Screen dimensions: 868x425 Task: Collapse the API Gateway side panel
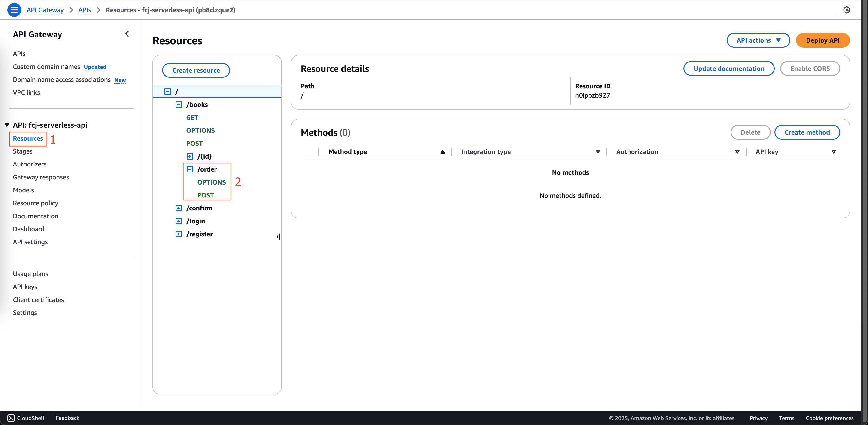[127, 34]
